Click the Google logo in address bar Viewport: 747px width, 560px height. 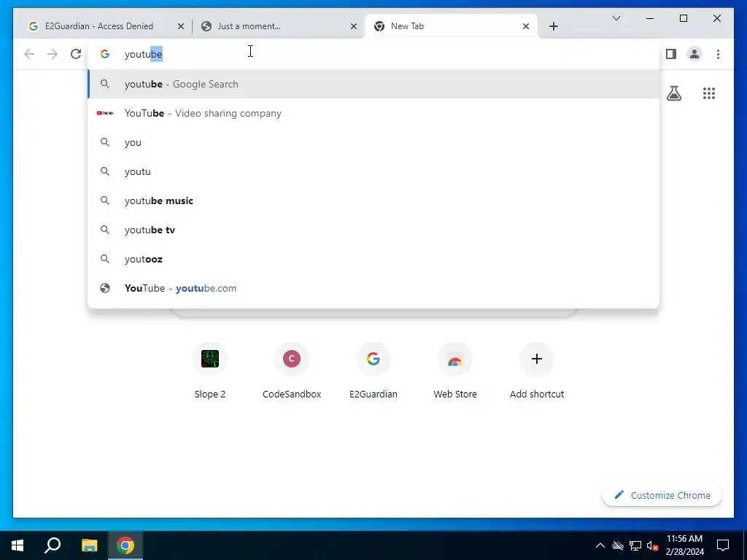(105, 54)
